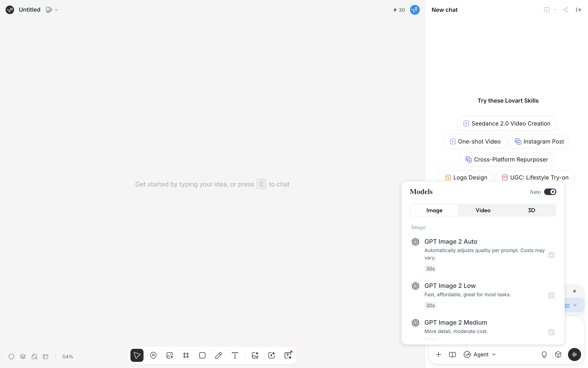This screenshot has width=588, height=368.
Task: Select Instagram Post skill
Action: click(539, 141)
